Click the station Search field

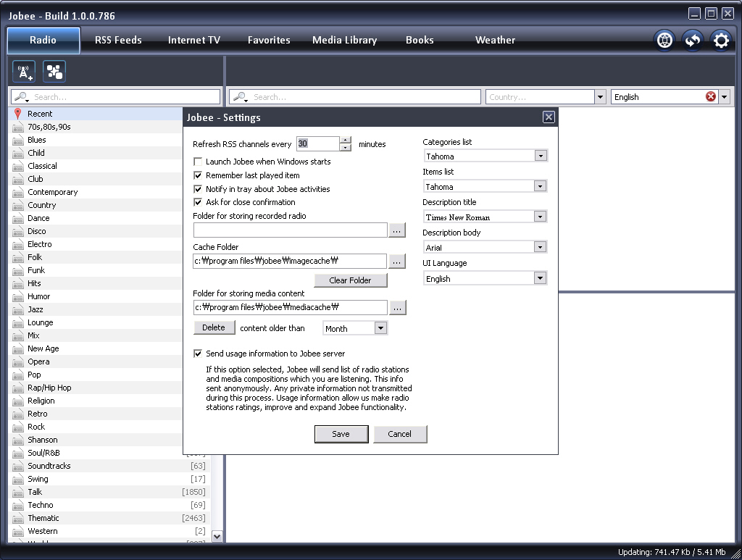coord(355,97)
